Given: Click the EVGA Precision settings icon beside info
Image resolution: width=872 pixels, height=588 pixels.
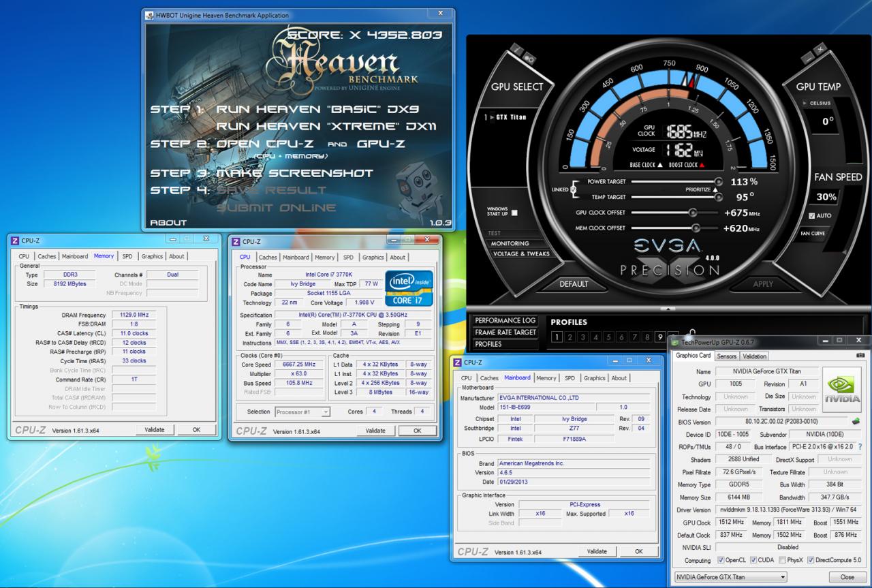Looking at the screenshot, I should (530, 59).
